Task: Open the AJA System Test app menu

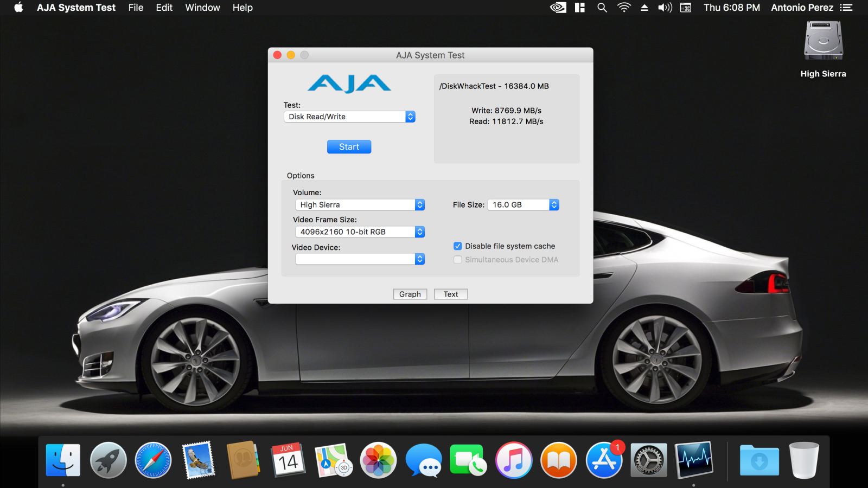Action: point(76,8)
